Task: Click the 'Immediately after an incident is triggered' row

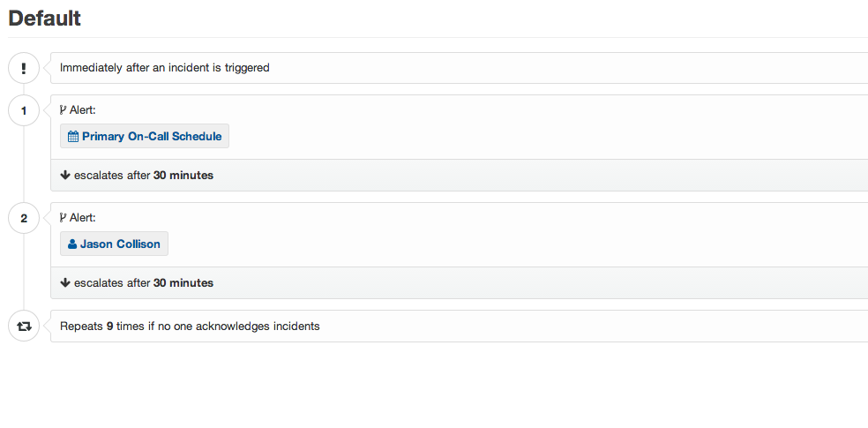Action: (x=459, y=68)
